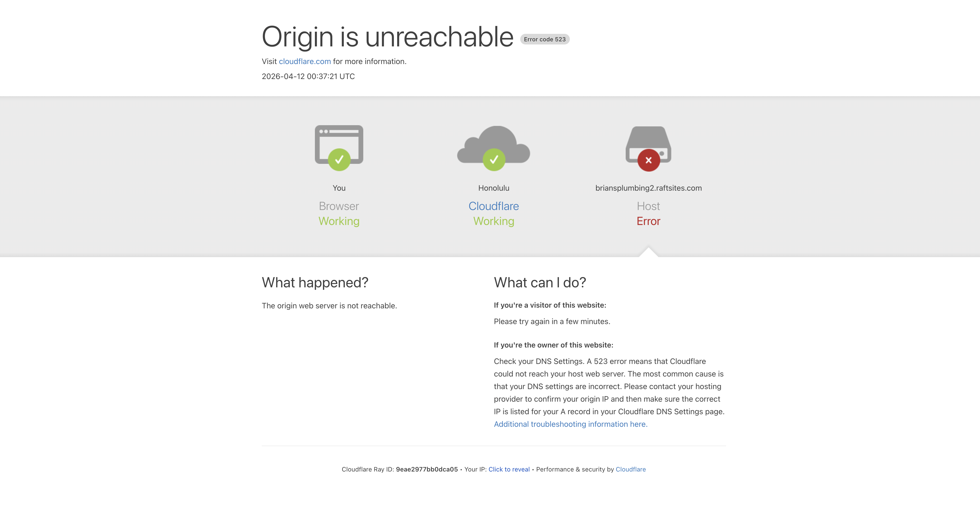Open the Cloudflare link in footer
Screen dimensions: 980x522
click(x=630, y=469)
